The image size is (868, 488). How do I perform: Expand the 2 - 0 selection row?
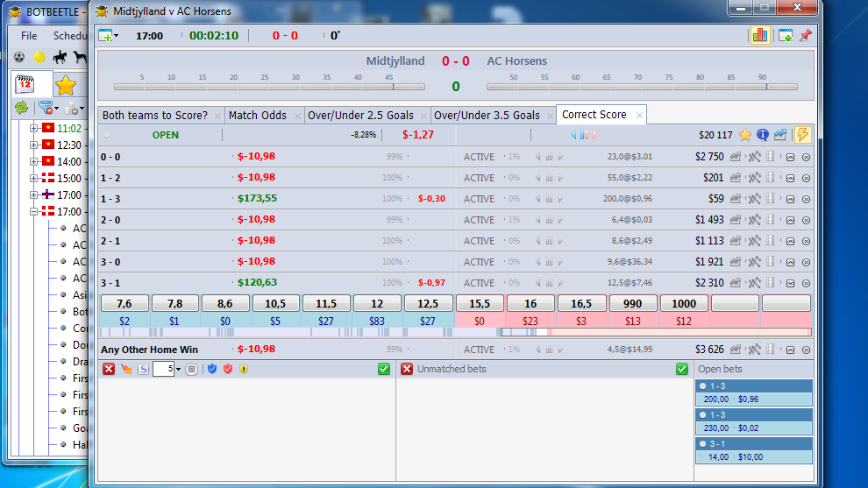(x=790, y=220)
